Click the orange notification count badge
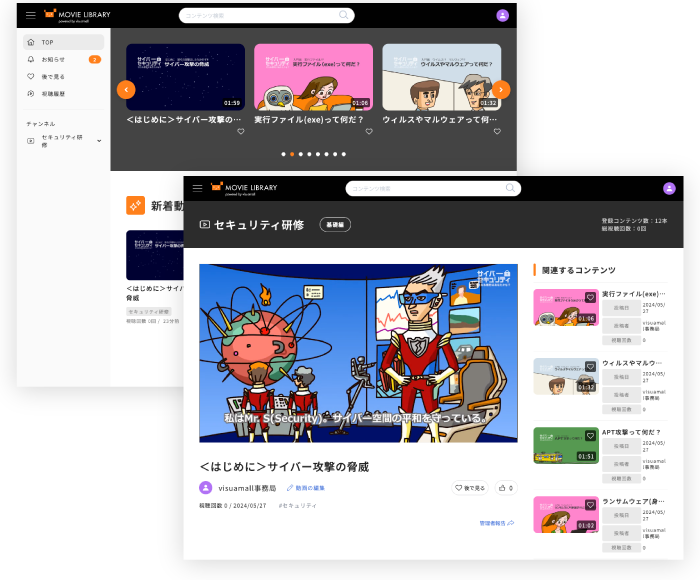This screenshot has width=700, height=580. (x=95, y=59)
